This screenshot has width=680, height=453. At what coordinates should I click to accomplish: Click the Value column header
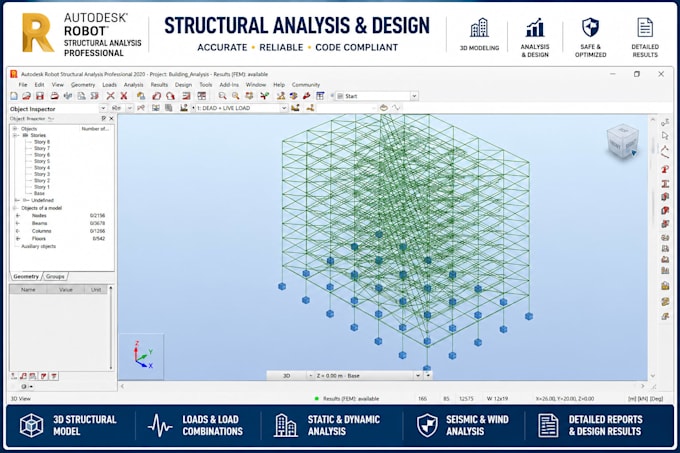pos(65,290)
